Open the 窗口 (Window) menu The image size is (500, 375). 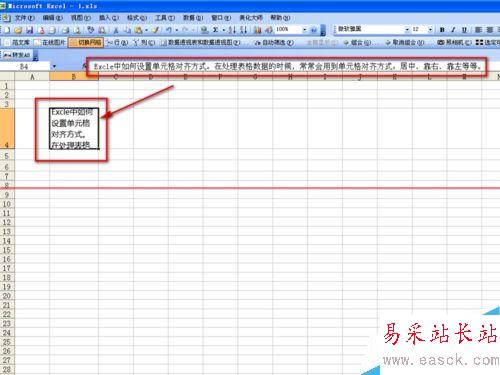(x=221, y=18)
